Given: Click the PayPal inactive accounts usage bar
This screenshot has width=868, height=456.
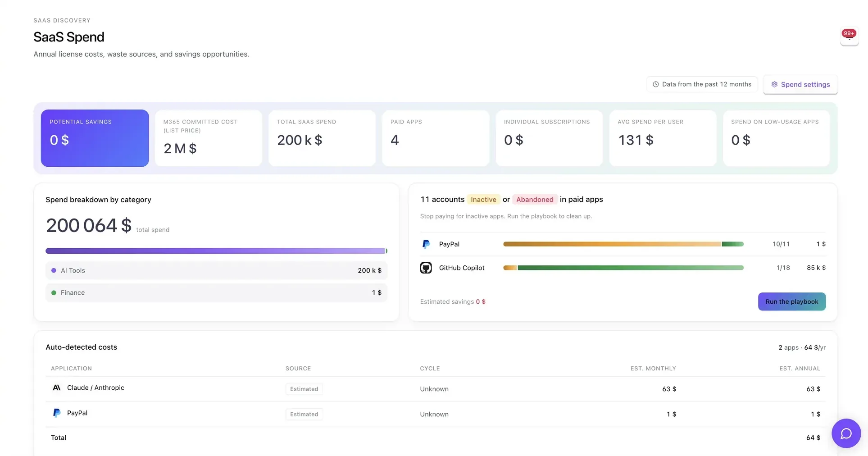Looking at the screenshot, I should pos(623,244).
